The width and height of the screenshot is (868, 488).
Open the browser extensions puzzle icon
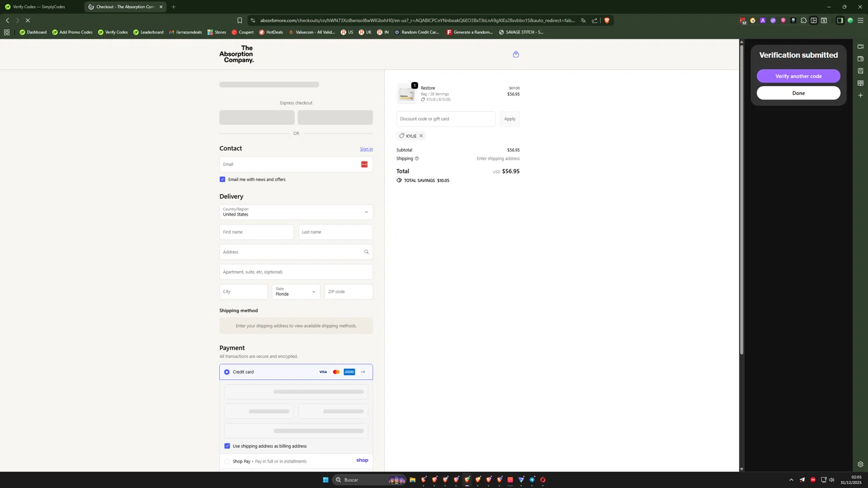click(803, 20)
